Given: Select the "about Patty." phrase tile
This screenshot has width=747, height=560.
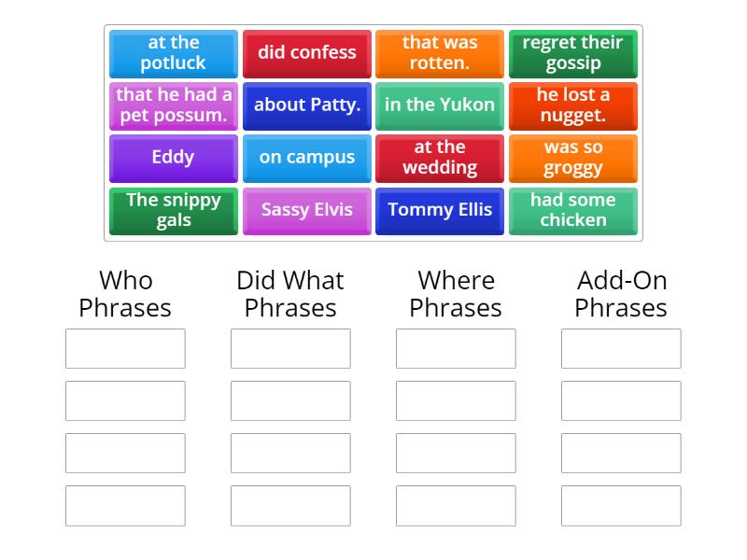Looking at the screenshot, I should tap(306, 105).
